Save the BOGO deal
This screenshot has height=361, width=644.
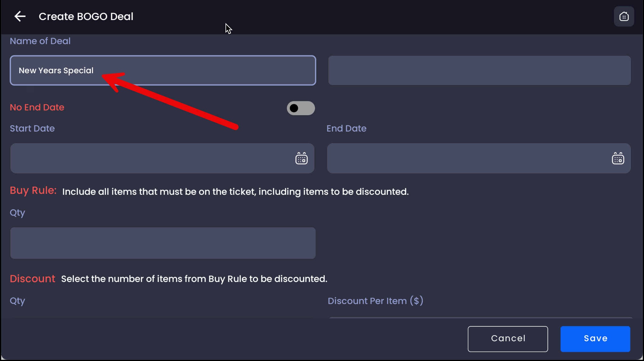[595, 339]
